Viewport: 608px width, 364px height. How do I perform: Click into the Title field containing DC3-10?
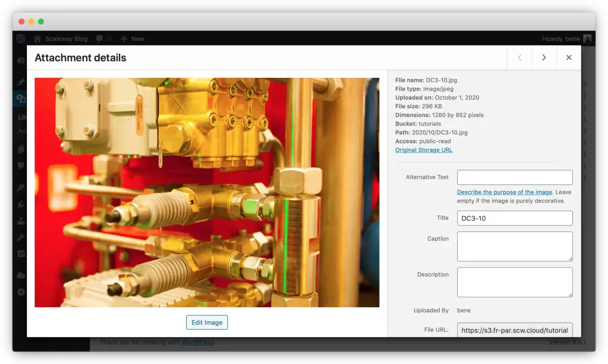pyautogui.click(x=515, y=218)
